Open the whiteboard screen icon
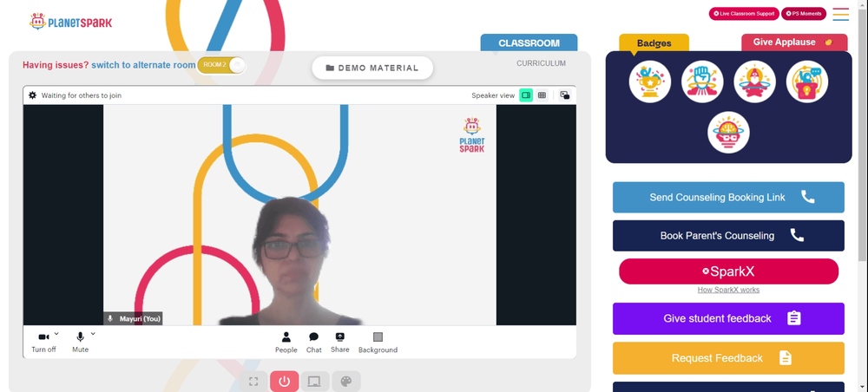 coord(315,382)
